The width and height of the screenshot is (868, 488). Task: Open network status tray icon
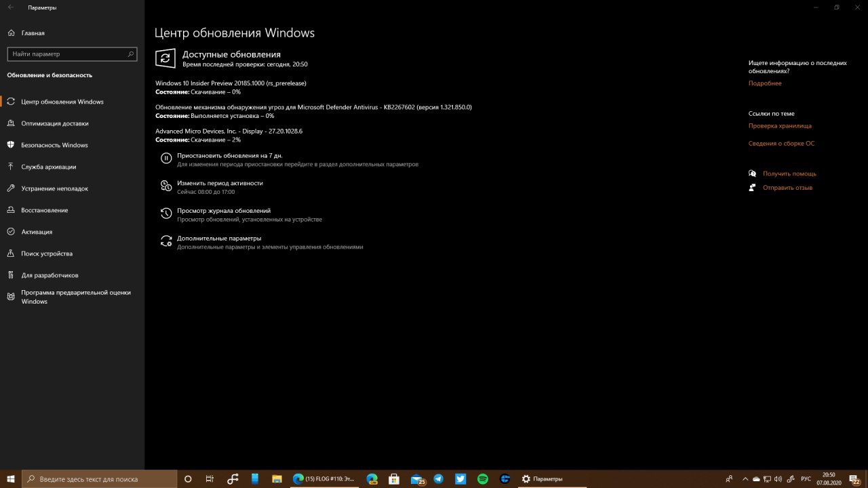(x=767, y=479)
